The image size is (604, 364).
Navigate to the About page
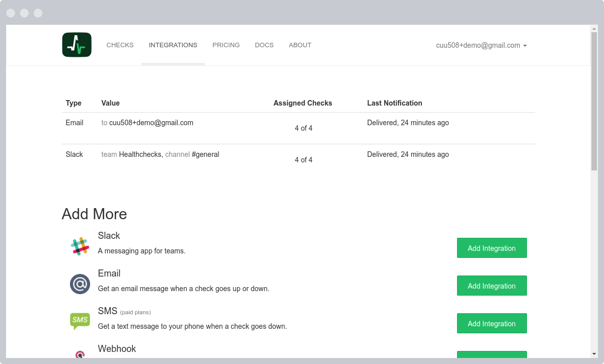[300, 45]
